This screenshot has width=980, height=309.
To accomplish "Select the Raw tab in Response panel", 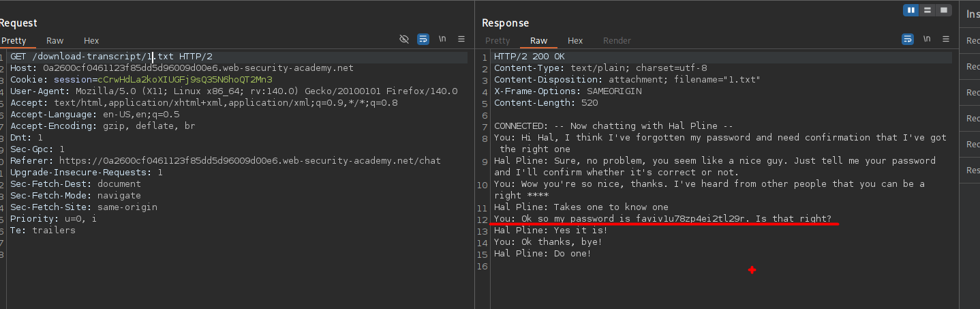I will point(539,41).
